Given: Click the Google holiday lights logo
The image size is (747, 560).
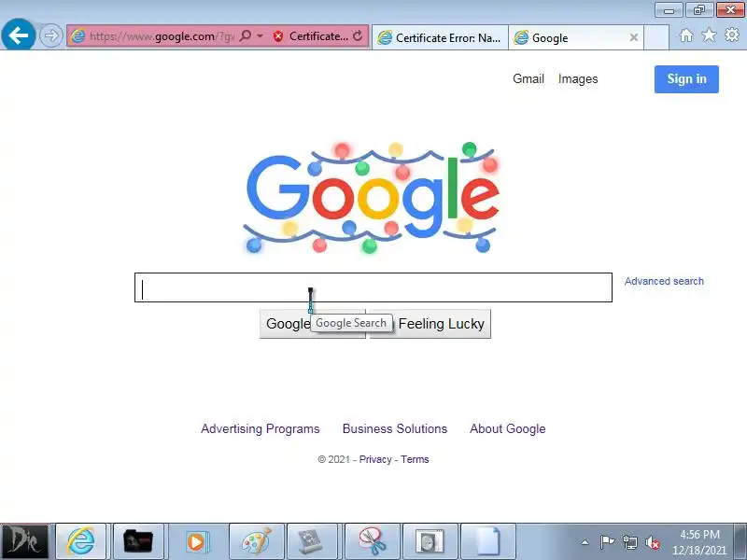Looking at the screenshot, I should tap(372, 198).
